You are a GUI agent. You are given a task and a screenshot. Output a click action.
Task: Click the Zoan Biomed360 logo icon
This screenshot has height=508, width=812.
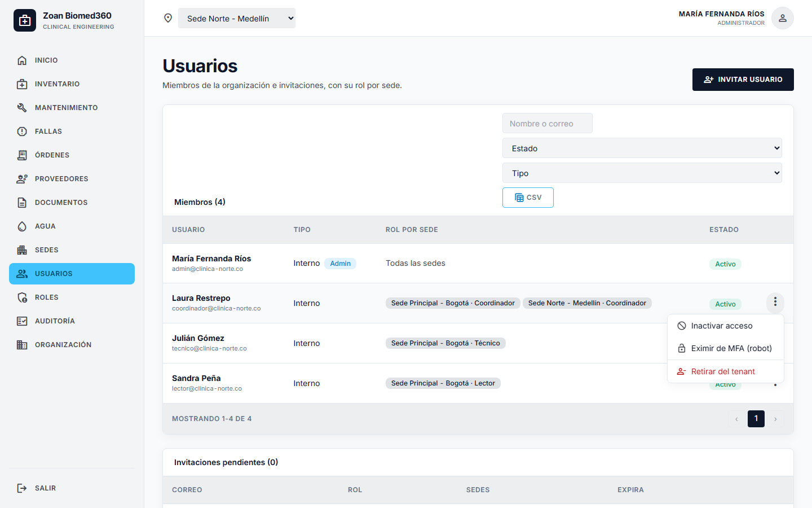25,20
